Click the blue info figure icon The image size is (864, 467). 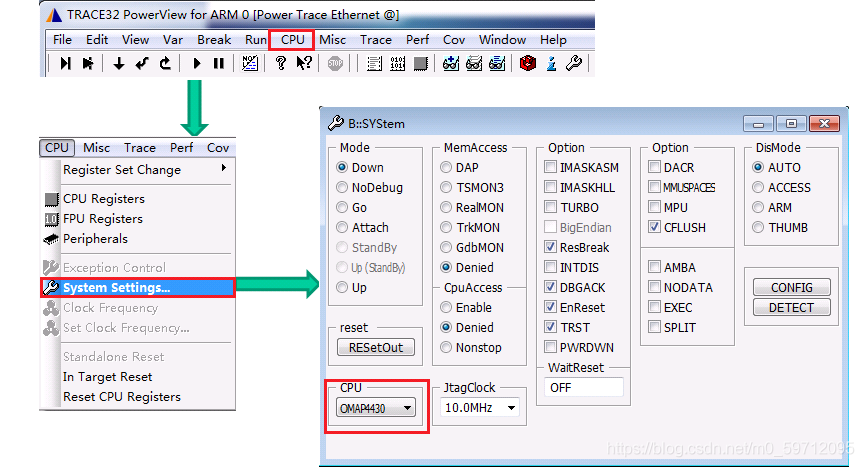(x=551, y=63)
